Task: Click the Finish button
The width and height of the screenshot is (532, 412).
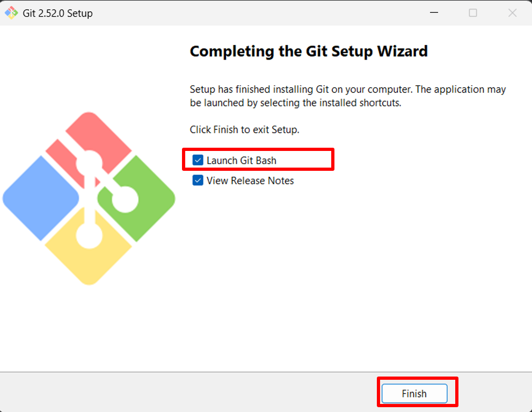Action: pyautogui.click(x=414, y=394)
